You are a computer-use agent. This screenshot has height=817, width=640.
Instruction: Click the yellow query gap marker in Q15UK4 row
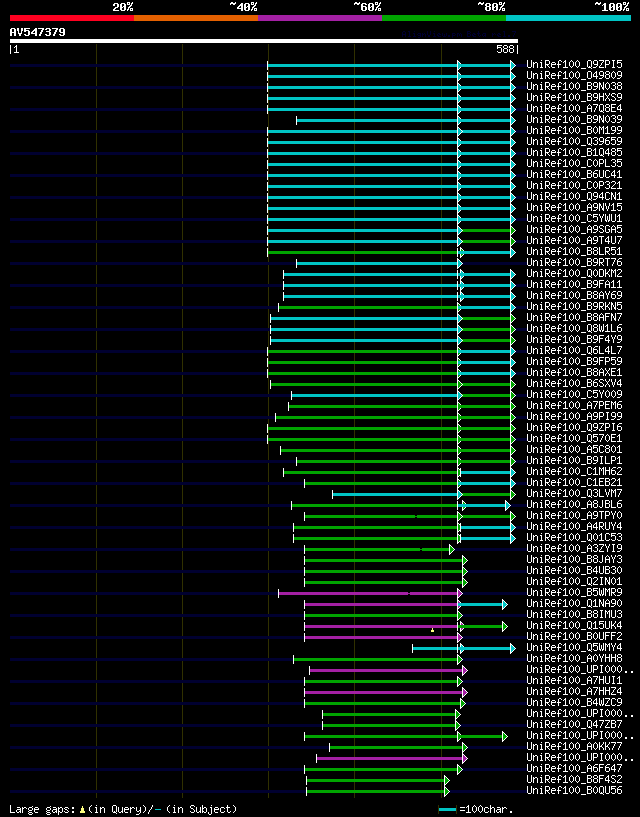coord(433,630)
